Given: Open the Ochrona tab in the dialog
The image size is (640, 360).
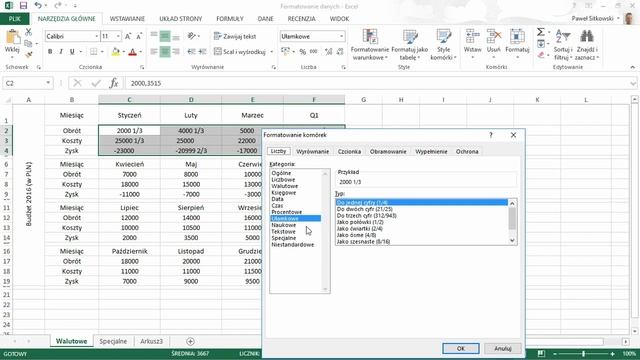Looking at the screenshot, I should coord(467,151).
